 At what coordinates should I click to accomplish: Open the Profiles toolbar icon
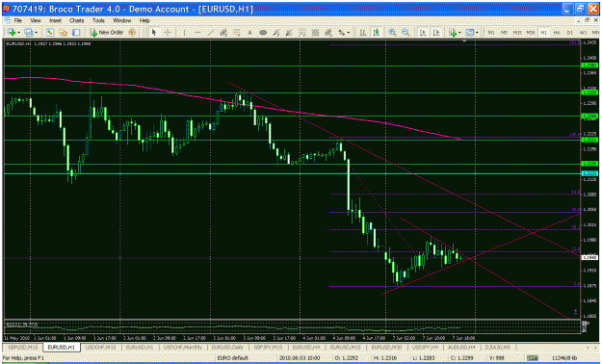[28, 33]
